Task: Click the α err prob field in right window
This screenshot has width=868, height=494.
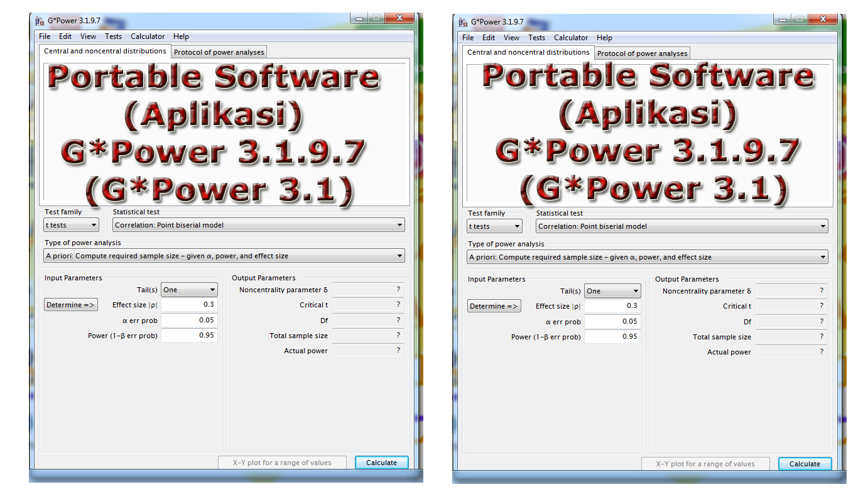Action: [612, 321]
